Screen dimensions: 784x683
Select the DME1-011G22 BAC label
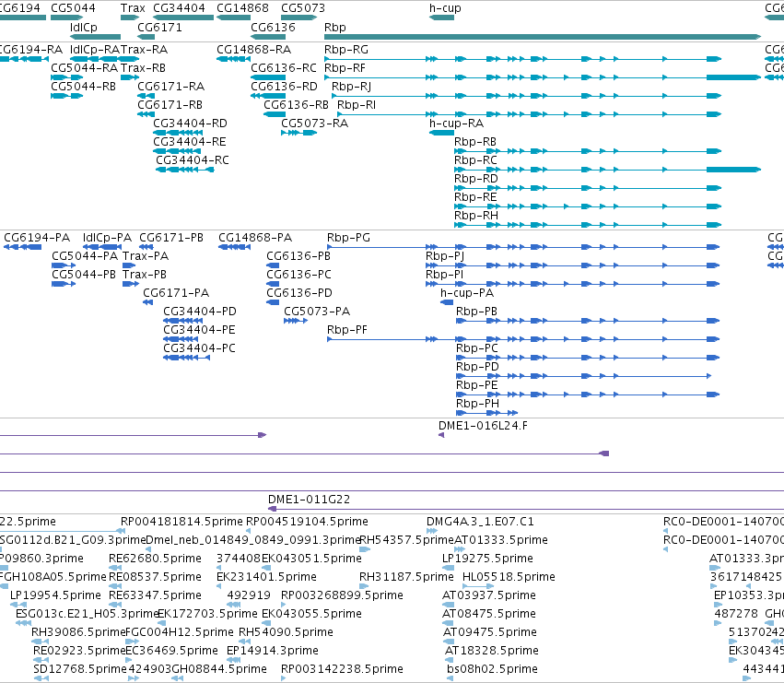pos(309,500)
